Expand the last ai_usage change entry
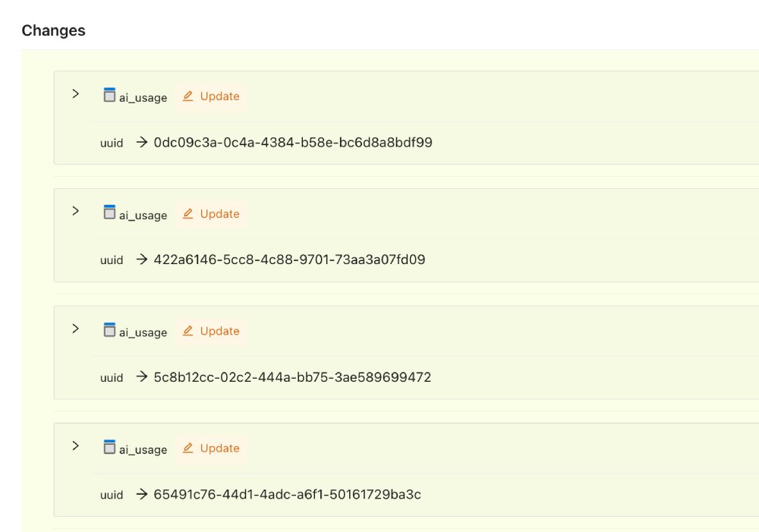This screenshot has height=532, width=759. coord(75,445)
